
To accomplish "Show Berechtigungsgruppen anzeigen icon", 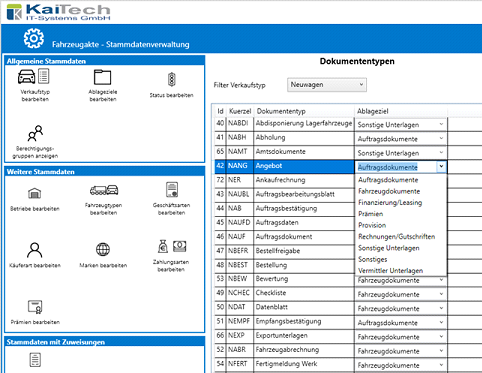I will (35, 133).
